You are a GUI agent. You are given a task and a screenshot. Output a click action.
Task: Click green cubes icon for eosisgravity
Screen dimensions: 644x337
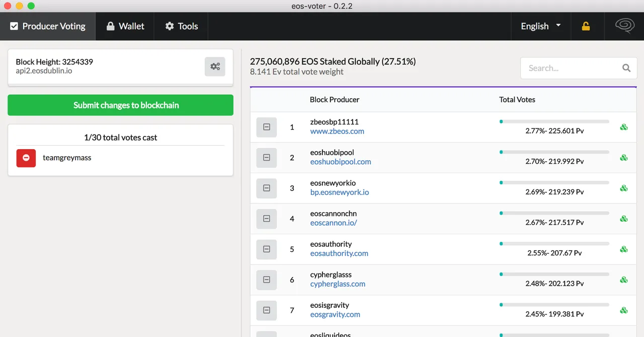click(624, 310)
